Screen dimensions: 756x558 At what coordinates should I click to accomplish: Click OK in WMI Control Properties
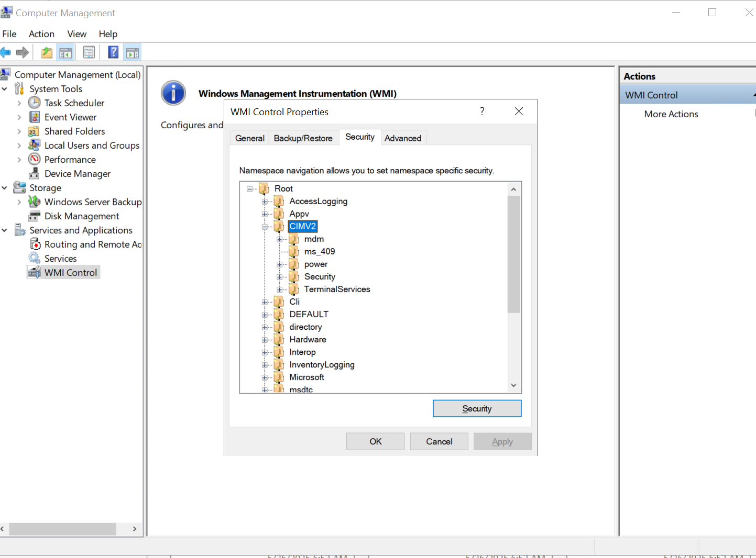pyautogui.click(x=376, y=441)
